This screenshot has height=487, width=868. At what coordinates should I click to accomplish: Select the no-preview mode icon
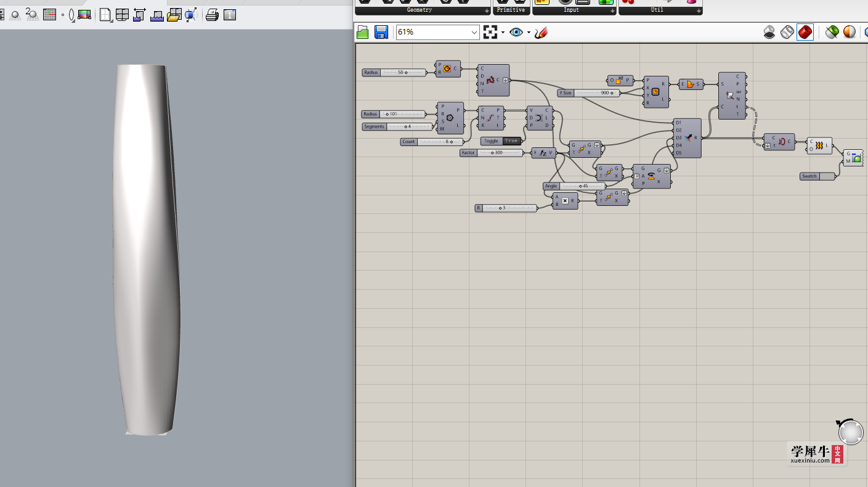point(769,32)
